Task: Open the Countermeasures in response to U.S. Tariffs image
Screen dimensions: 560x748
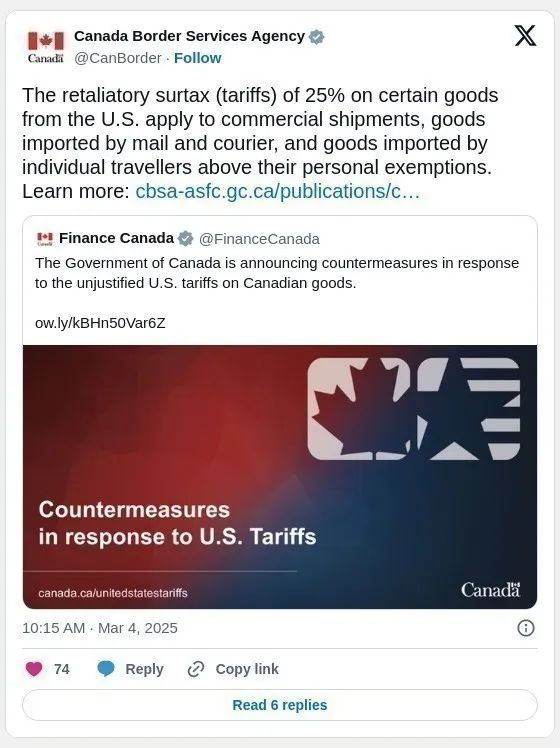Action: [x=280, y=477]
